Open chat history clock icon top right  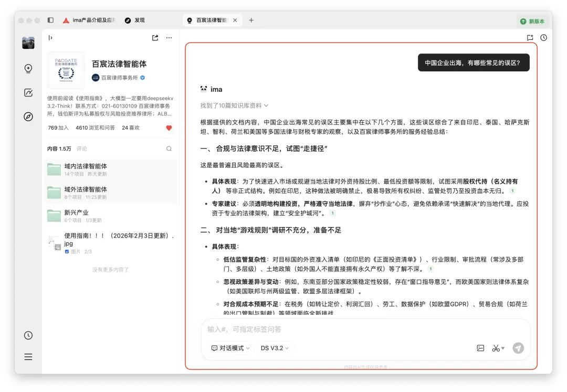tap(544, 38)
